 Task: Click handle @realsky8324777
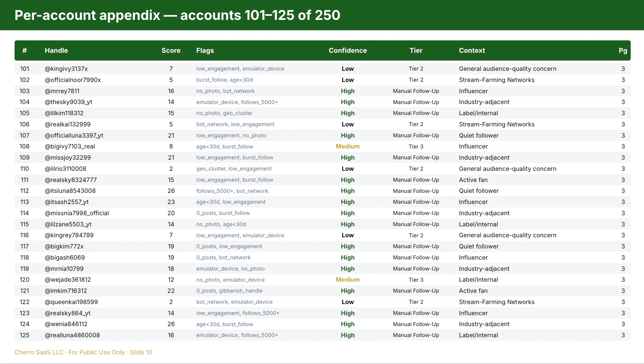click(71, 180)
